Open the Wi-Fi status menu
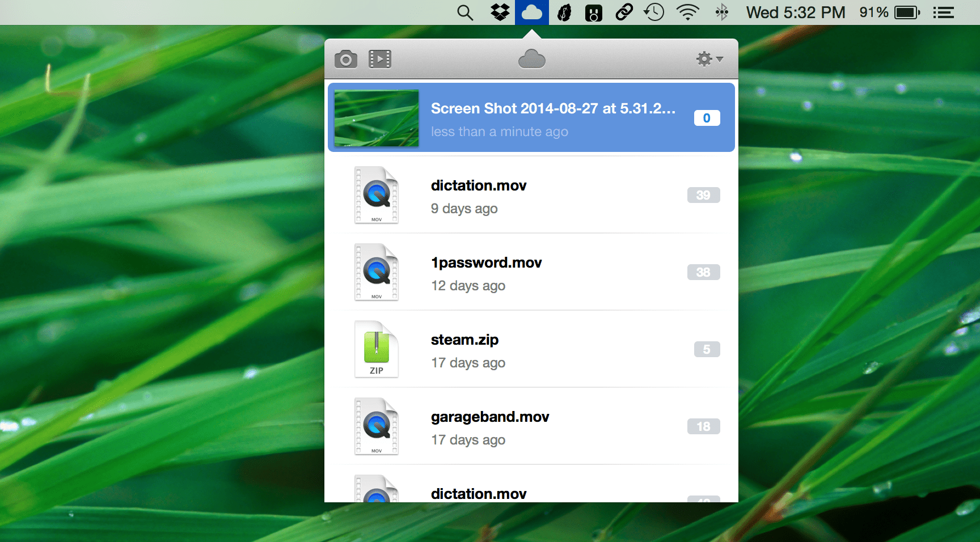The width and height of the screenshot is (980, 542). point(687,12)
